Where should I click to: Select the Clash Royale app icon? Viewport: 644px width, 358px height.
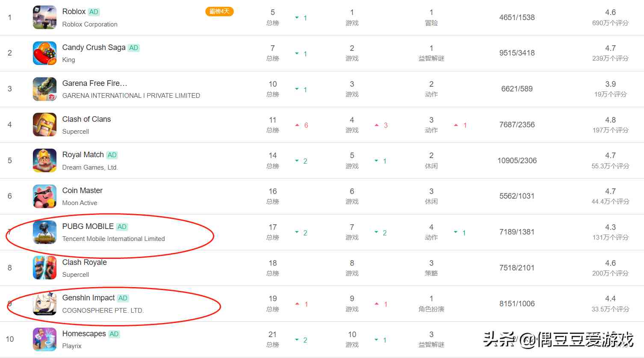[x=45, y=268]
